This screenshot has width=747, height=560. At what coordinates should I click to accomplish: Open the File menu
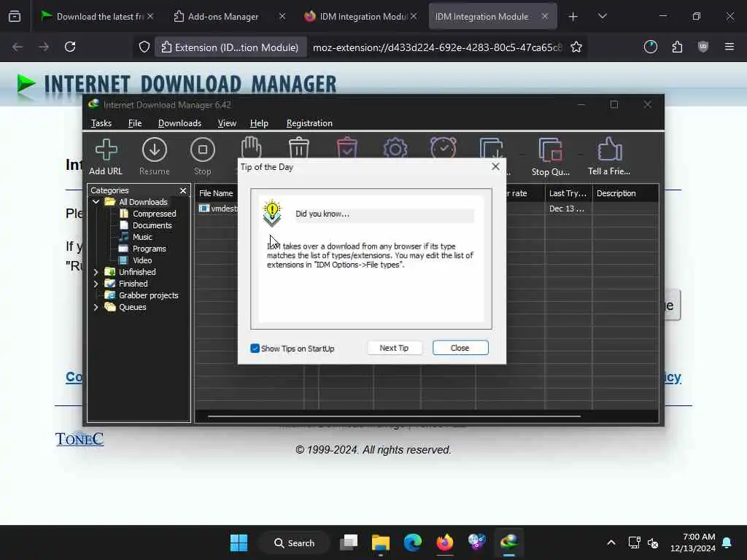tap(135, 123)
